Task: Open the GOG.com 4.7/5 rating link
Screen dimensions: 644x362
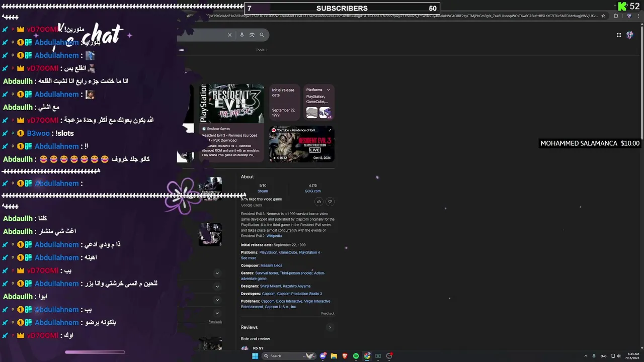Action: coord(312,189)
